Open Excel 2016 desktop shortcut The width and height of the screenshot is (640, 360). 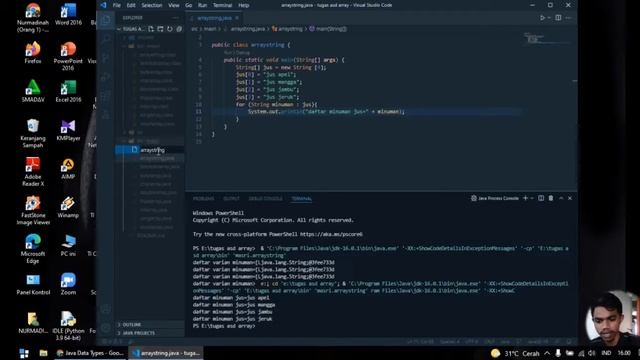click(x=68, y=91)
